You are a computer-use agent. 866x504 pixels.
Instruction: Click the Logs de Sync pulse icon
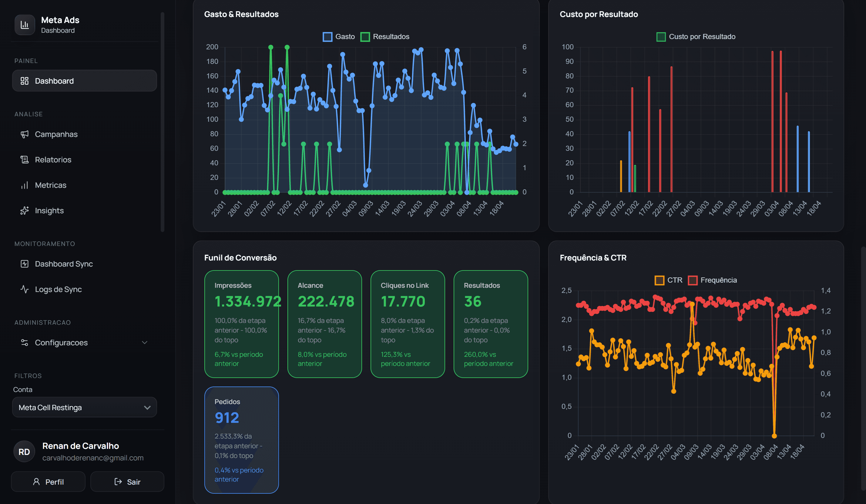24,289
